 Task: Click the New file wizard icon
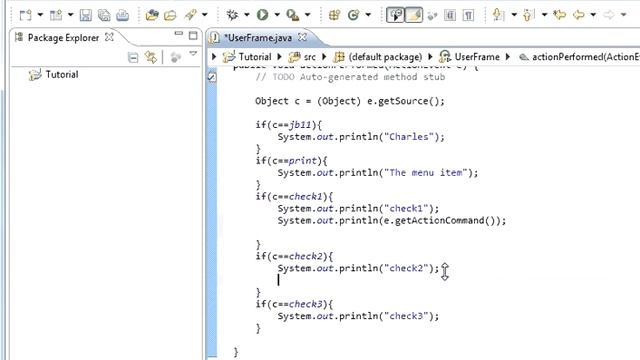click(x=26, y=15)
